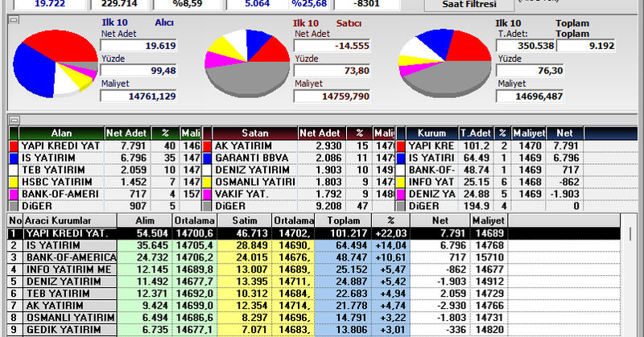Sort Alan table by Net Adet header
This screenshot has height=337, width=644.
point(127,133)
